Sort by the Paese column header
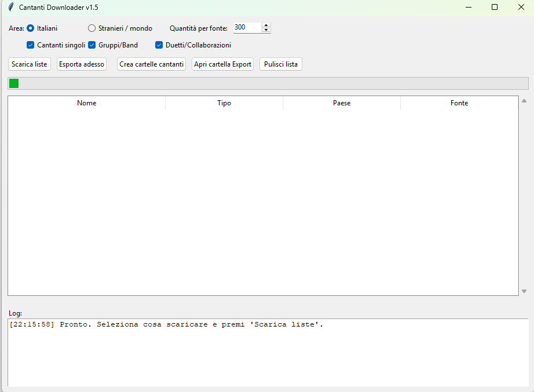Viewport: 534px width, 392px height. (342, 103)
